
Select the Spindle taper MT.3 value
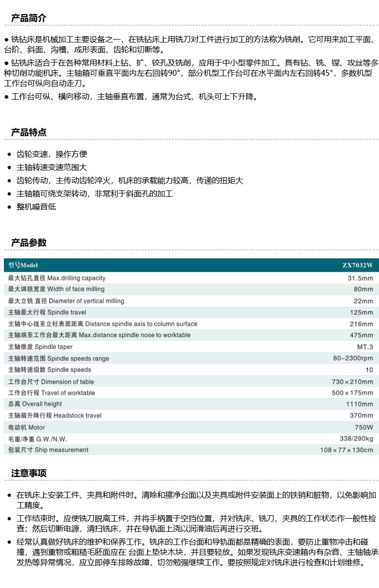point(365,347)
